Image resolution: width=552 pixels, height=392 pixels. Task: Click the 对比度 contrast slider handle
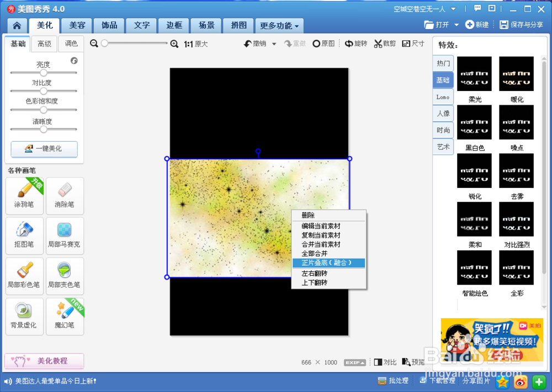(x=43, y=91)
